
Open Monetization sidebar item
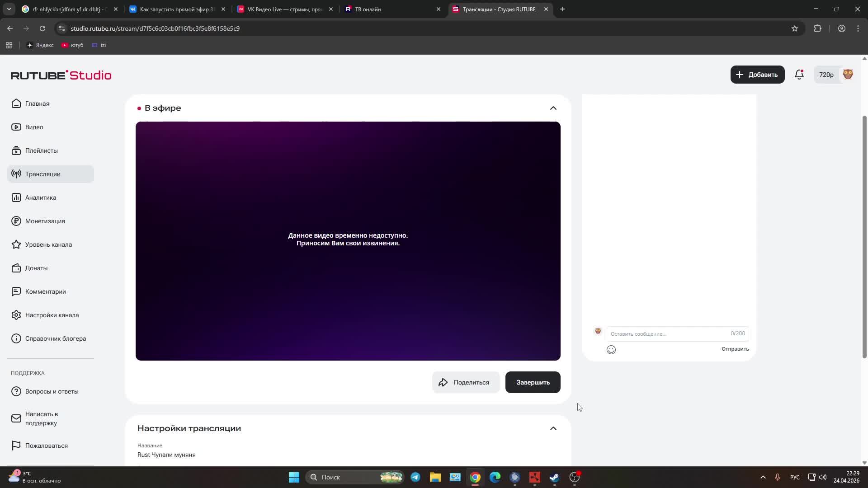click(45, 221)
